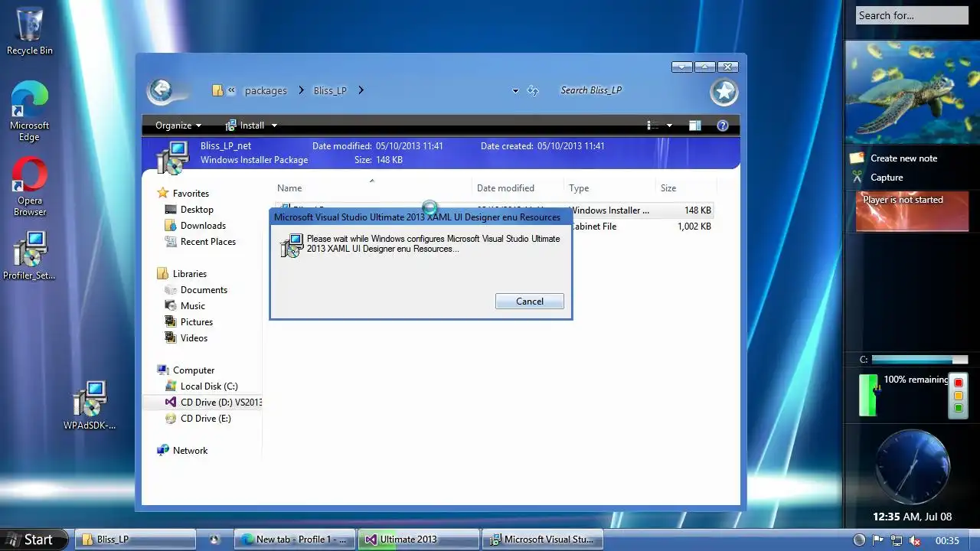
Task: Navigate to packages in the breadcrumb
Action: click(x=266, y=90)
